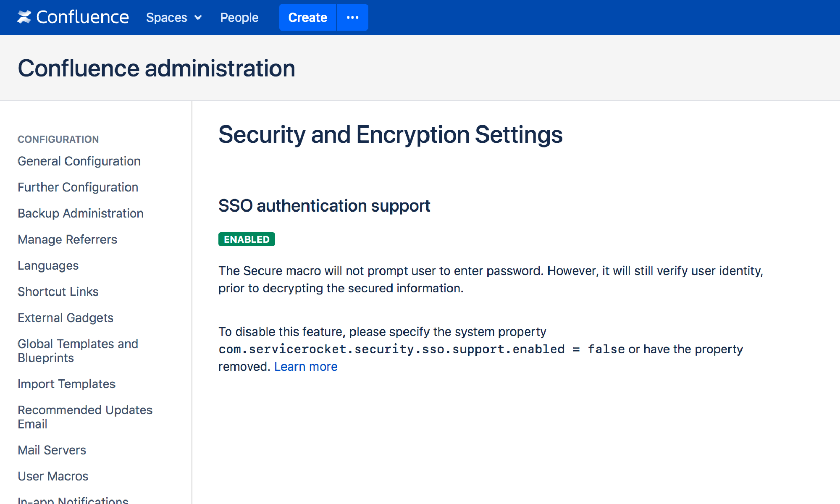
Task: Open the People menu
Action: pyautogui.click(x=239, y=17)
